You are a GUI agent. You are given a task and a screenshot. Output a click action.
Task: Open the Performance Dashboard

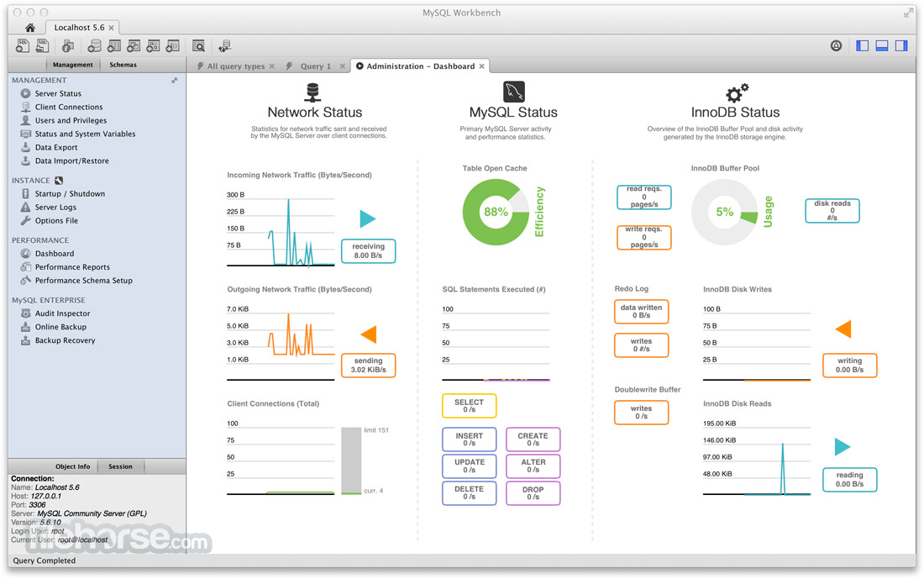55,254
